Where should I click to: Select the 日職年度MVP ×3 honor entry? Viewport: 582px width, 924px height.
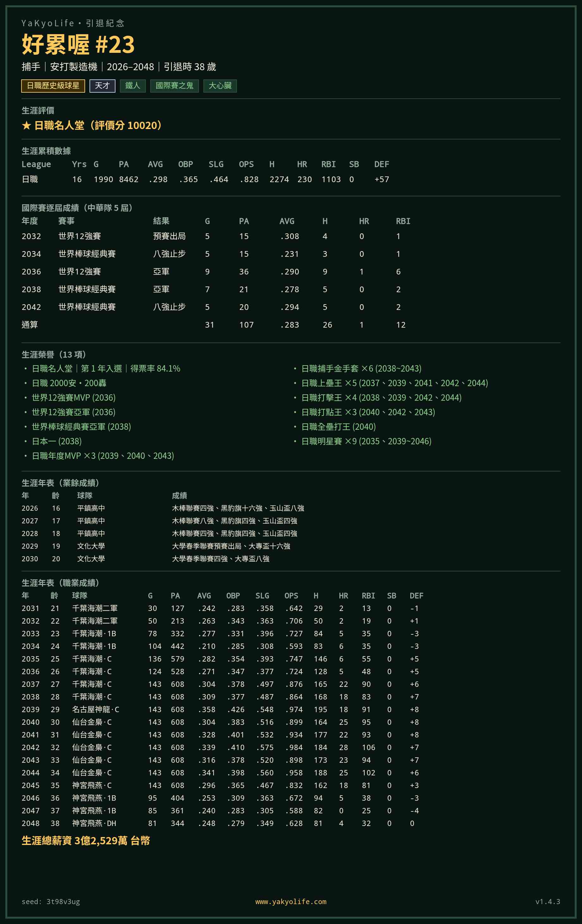click(x=103, y=456)
